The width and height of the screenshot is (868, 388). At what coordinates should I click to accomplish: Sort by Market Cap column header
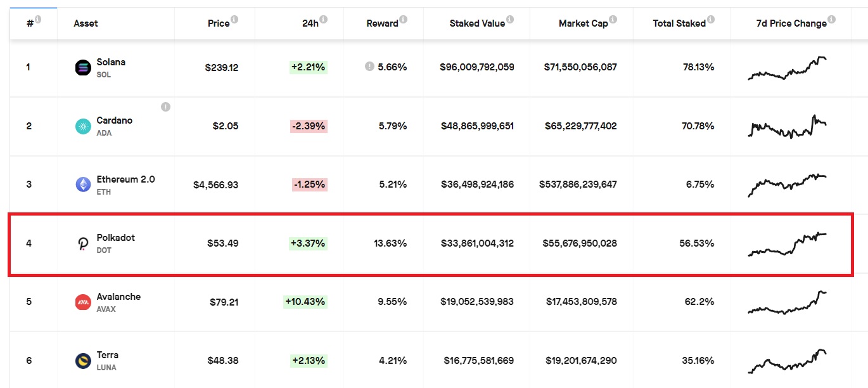583,23
